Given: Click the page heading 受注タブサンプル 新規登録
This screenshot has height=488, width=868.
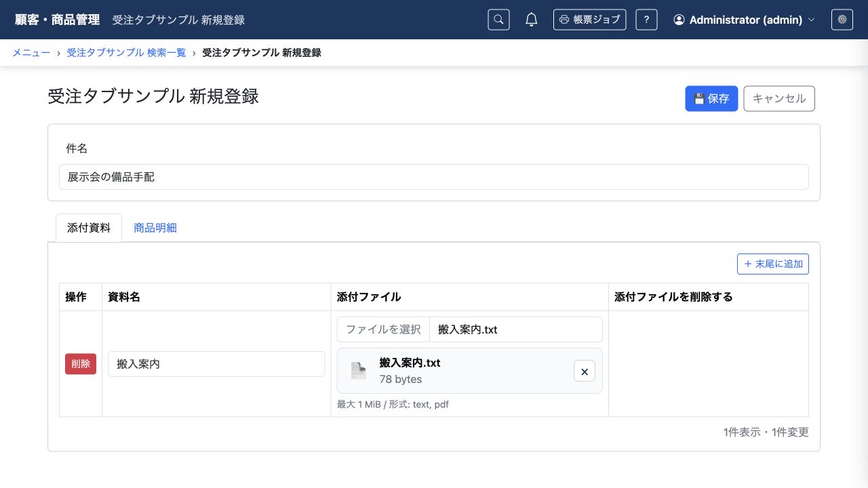Looking at the screenshot, I should 153,96.
